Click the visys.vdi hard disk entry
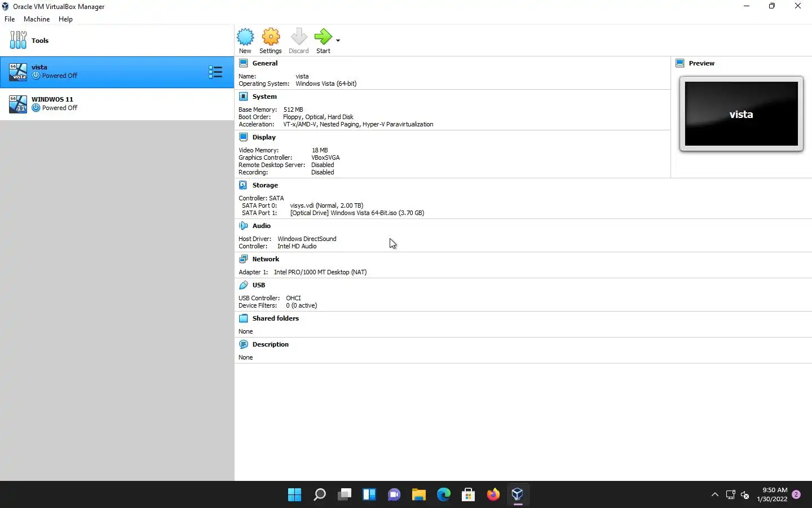Viewport: 812px width, 508px height. coord(326,205)
